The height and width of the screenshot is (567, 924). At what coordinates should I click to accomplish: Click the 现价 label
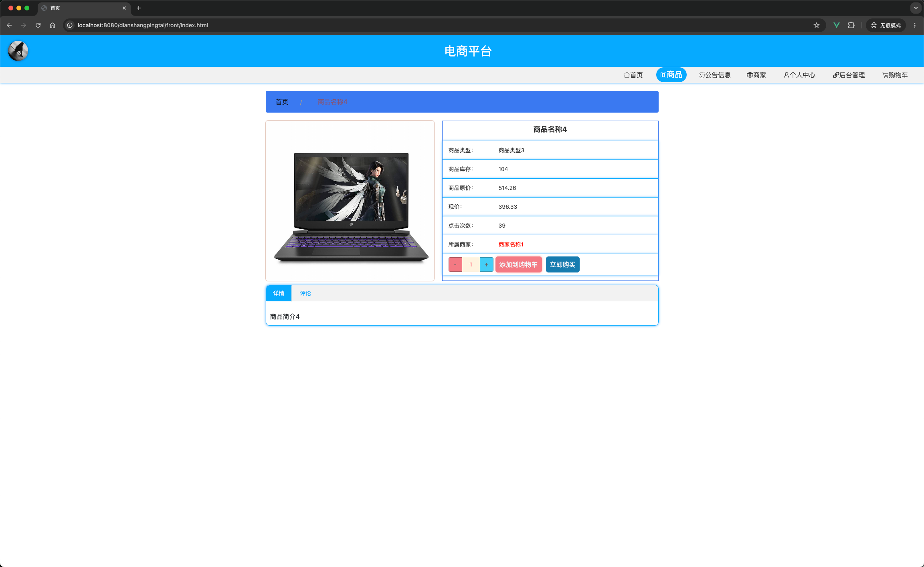click(455, 207)
